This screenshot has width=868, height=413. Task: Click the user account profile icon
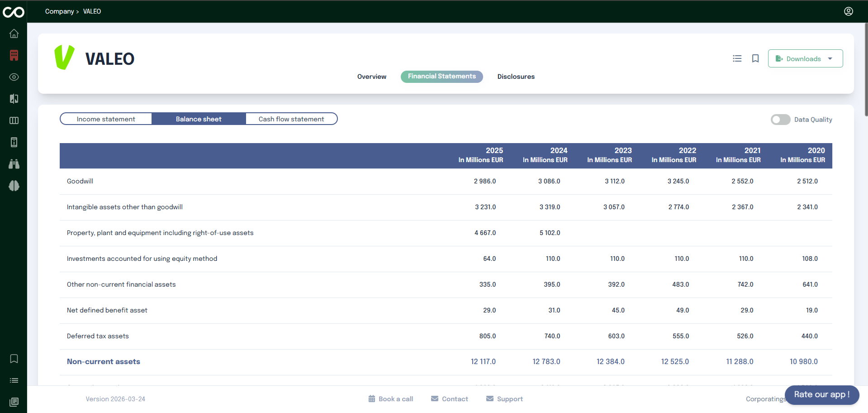[849, 11]
